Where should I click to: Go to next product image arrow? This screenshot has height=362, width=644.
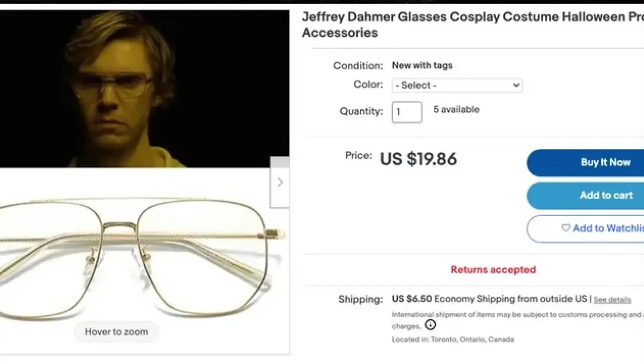point(280,182)
